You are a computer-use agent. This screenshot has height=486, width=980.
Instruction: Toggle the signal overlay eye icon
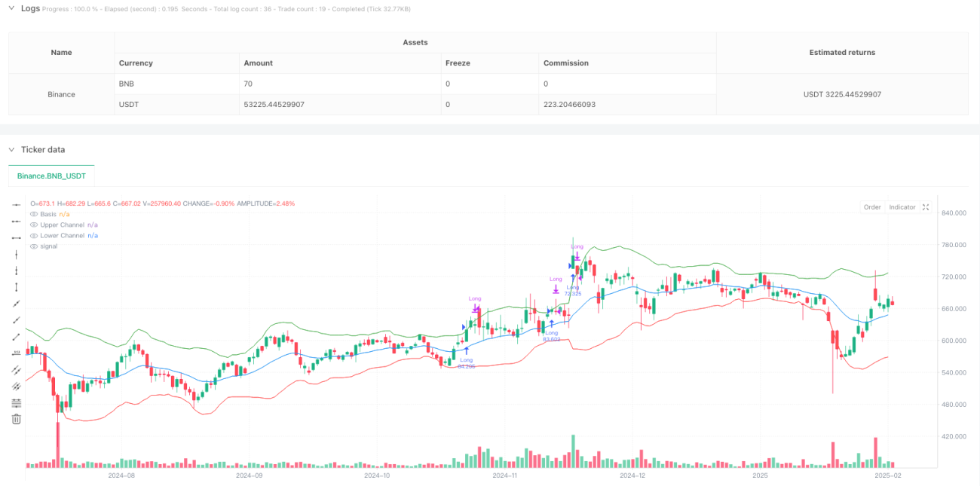pyautogui.click(x=33, y=246)
